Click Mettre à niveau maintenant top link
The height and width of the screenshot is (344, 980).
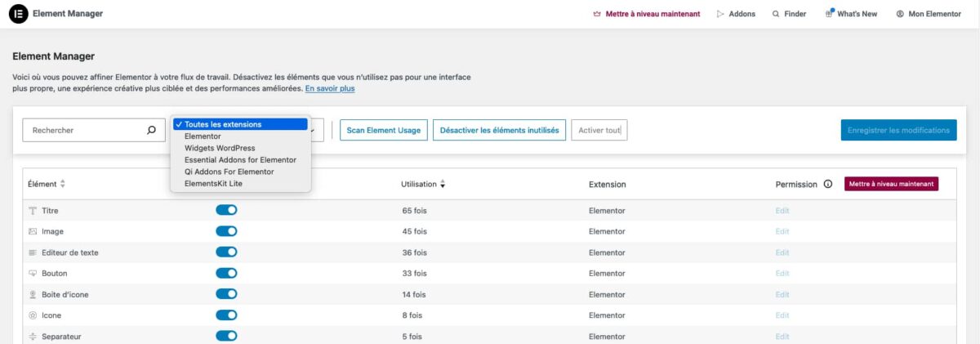coord(653,14)
